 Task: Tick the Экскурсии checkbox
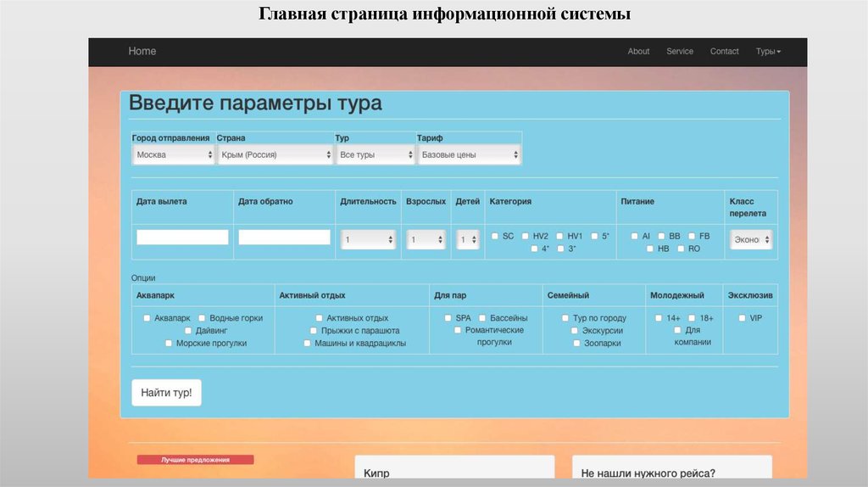(575, 331)
